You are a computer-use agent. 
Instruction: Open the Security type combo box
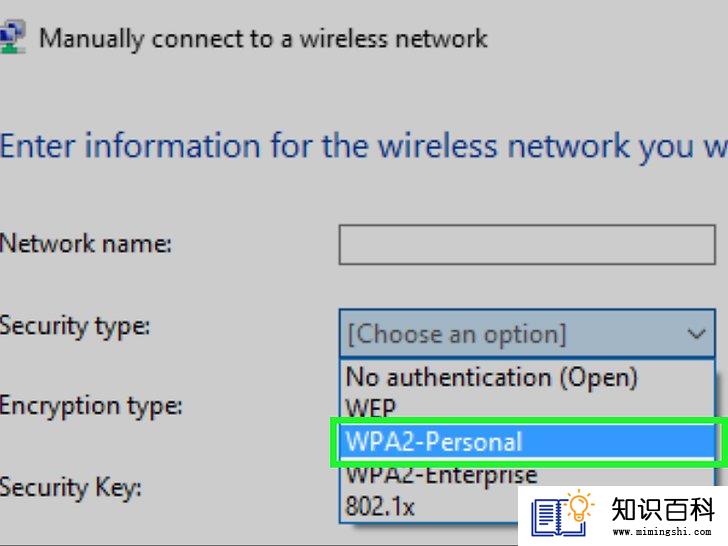tap(527, 333)
